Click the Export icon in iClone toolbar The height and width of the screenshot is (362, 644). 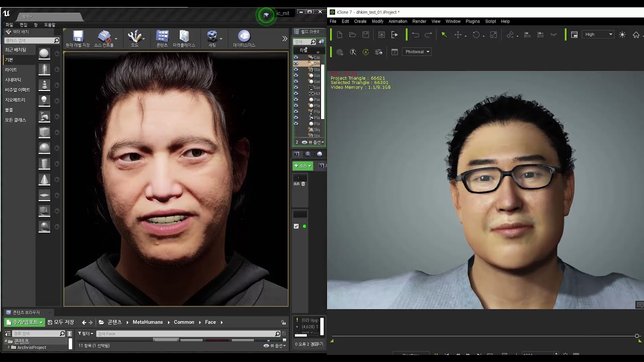tap(394, 35)
